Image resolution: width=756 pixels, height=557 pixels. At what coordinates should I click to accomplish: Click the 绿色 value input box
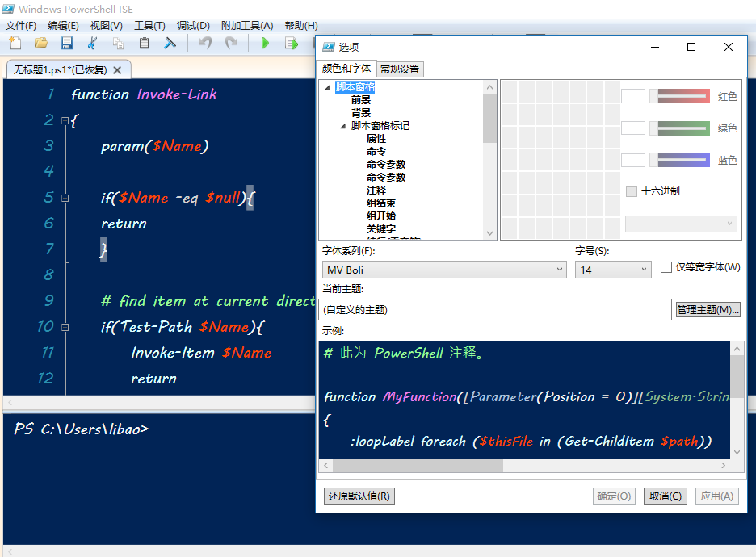point(633,128)
